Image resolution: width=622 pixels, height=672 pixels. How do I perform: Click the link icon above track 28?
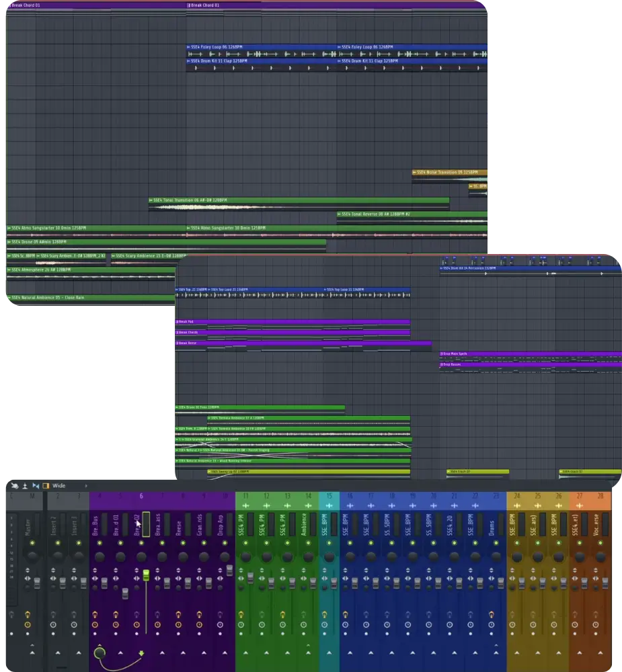point(600,505)
